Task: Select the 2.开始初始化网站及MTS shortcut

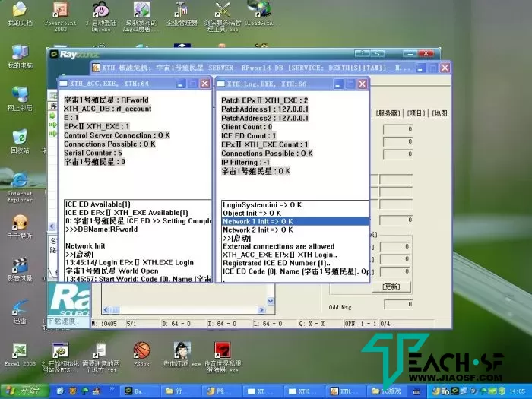Action: coord(60,357)
